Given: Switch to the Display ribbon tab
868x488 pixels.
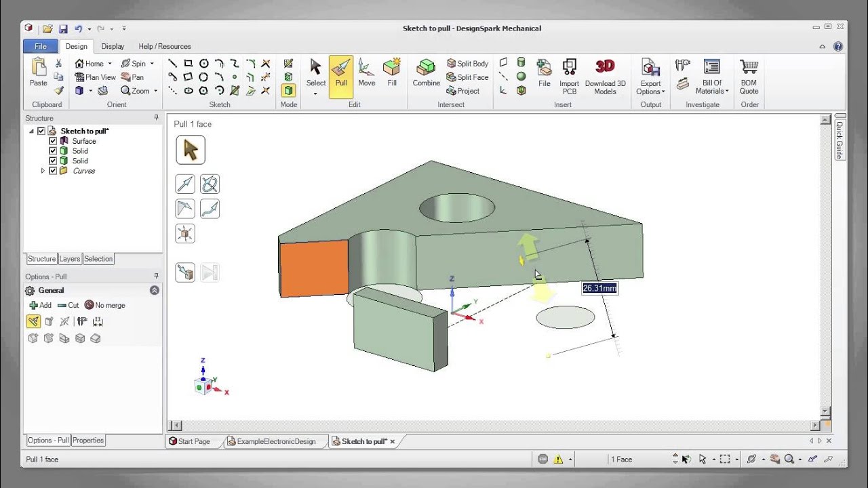Looking at the screenshot, I should point(113,46).
